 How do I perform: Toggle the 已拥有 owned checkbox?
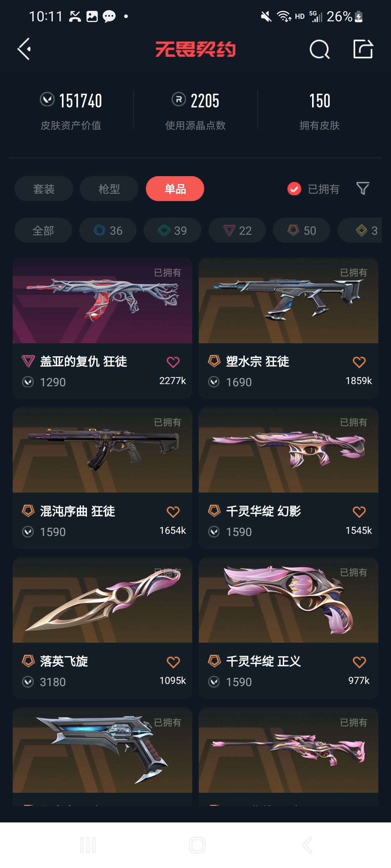point(294,189)
